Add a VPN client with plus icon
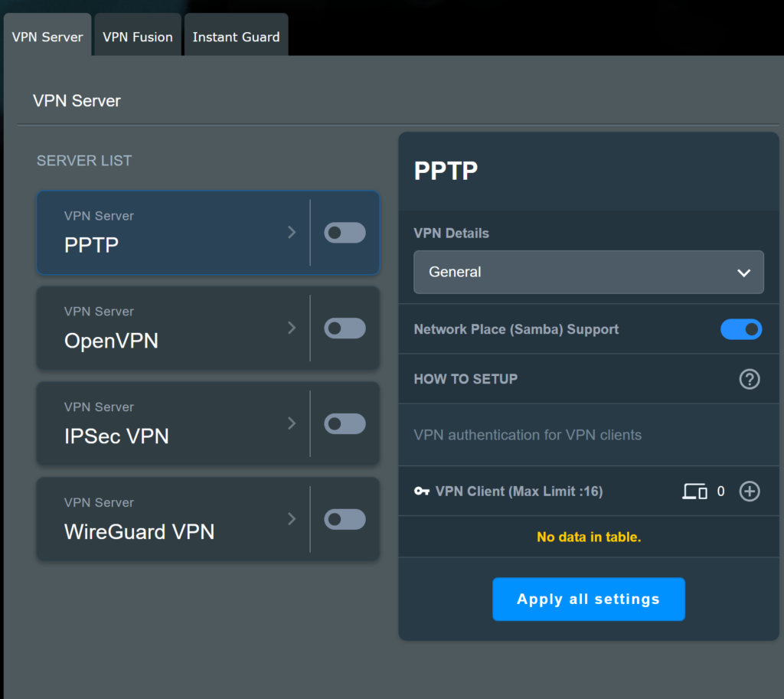The image size is (784, 699). [749, 491]
